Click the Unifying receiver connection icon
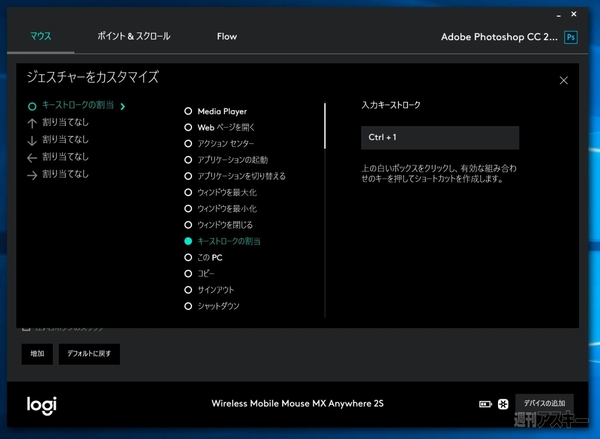600x439 pixels. tap(503, 404)
